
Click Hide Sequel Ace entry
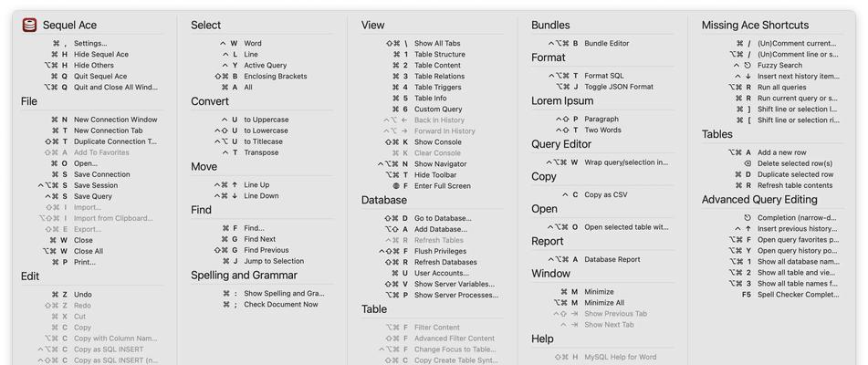coord(101,54)
